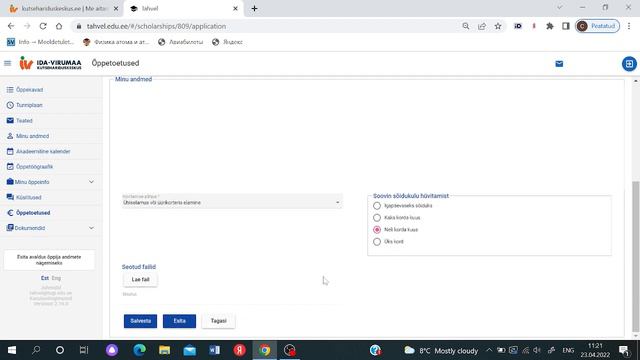This screenshot has height=360, width=640.
Task: Click the blue log-out icon in header
Action: tap(629, 64)
